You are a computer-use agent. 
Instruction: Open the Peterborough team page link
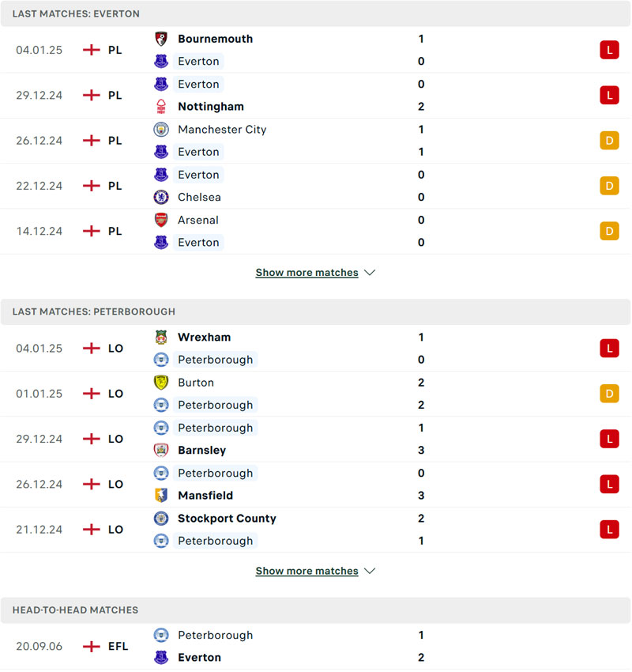pos(216,359)
